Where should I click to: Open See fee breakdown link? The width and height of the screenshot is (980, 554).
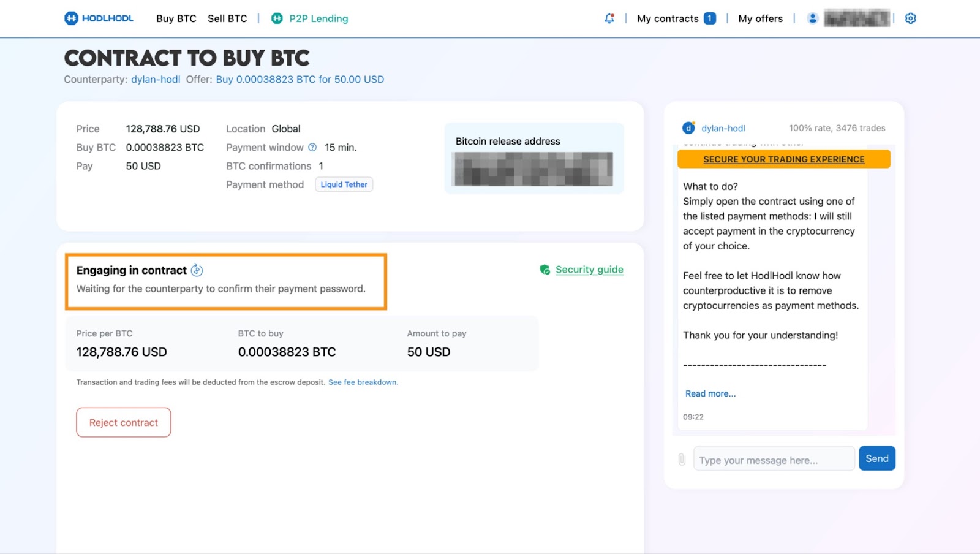pyautogui.click(x=363, y=382)
